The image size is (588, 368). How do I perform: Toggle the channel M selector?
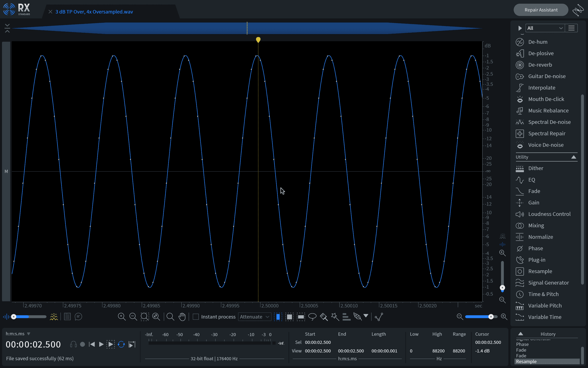coord(6,171)
